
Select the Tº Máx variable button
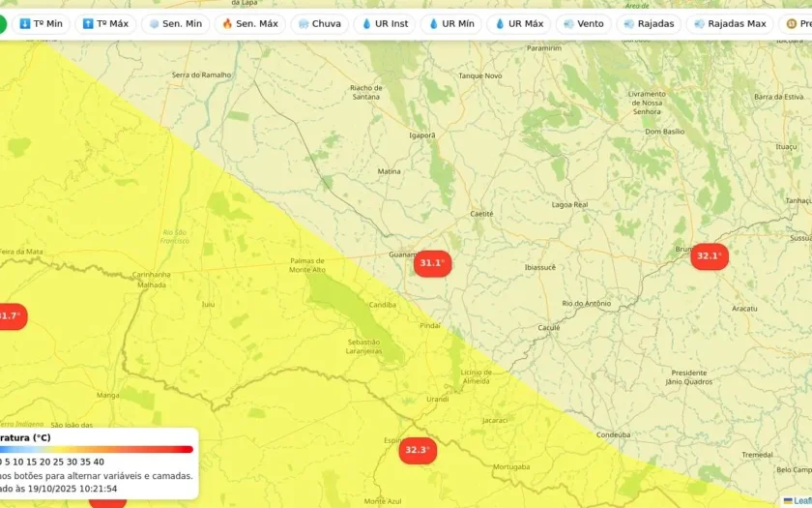[x=105, y=24]
